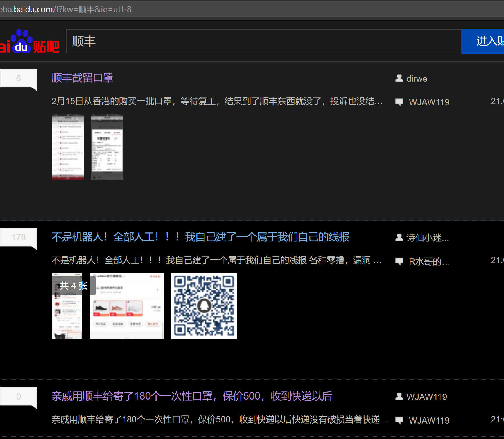
Task: Open the post titled 顺丰截留口罩
Action: 82,78
